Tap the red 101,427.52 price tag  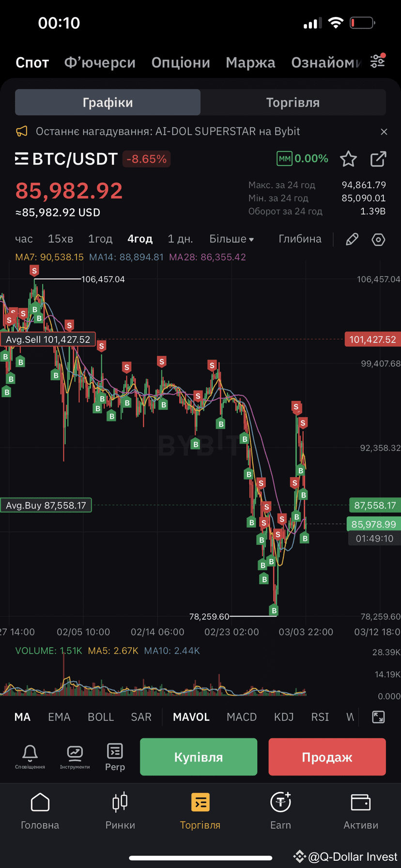[372, 340]
